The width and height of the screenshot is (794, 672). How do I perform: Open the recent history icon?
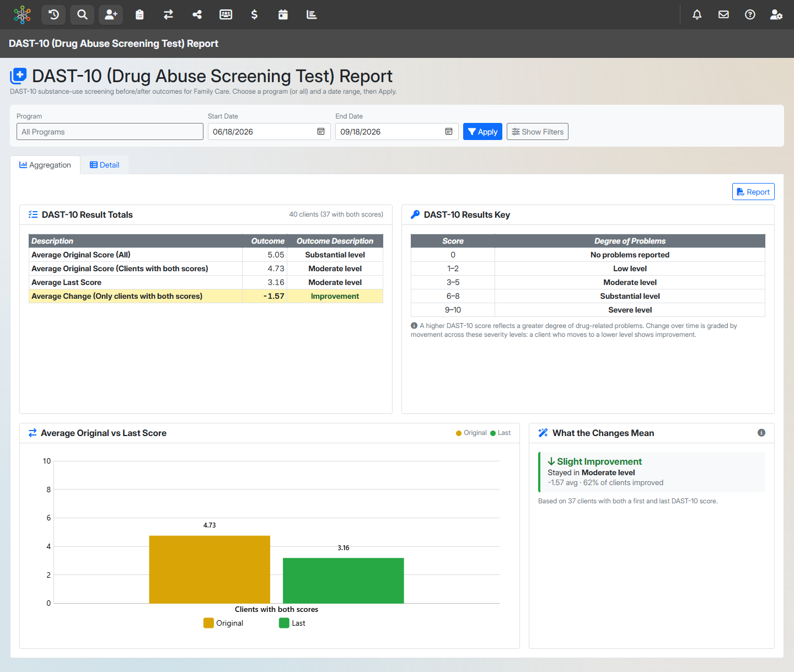coord(53,15)
